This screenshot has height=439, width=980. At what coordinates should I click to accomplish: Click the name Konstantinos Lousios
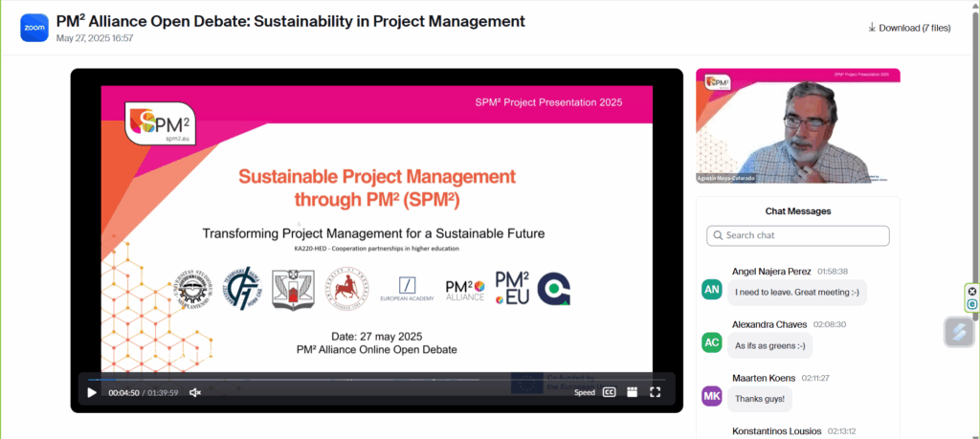[776, 431]
